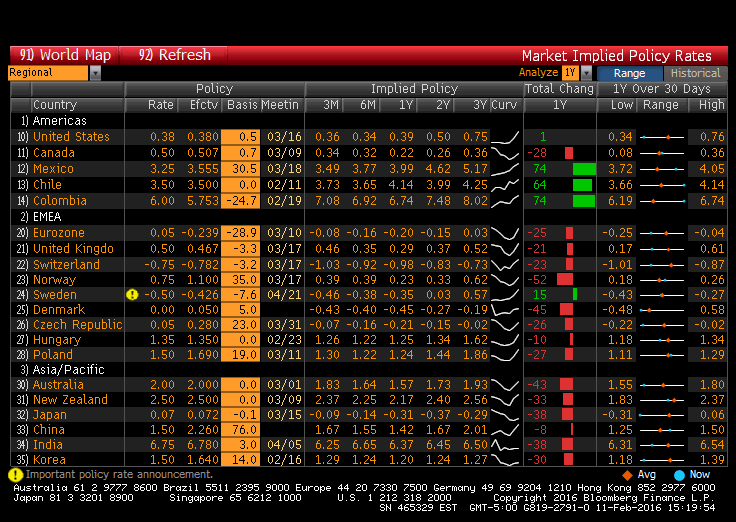The width and height of the screenshot is (736, 522).
Task: Click Norway's 35.0 basis cell
Action: point(240,280)
